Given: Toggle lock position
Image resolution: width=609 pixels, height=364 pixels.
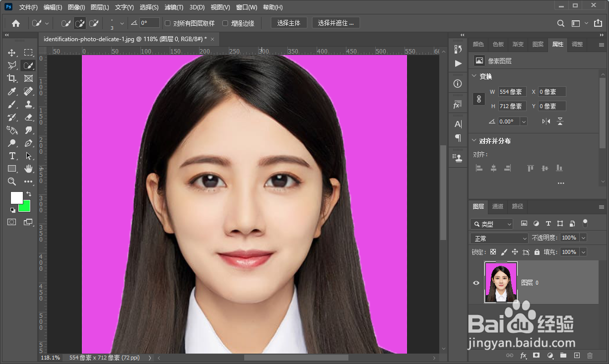Looking at the screenshot, I should click(515, 252).
